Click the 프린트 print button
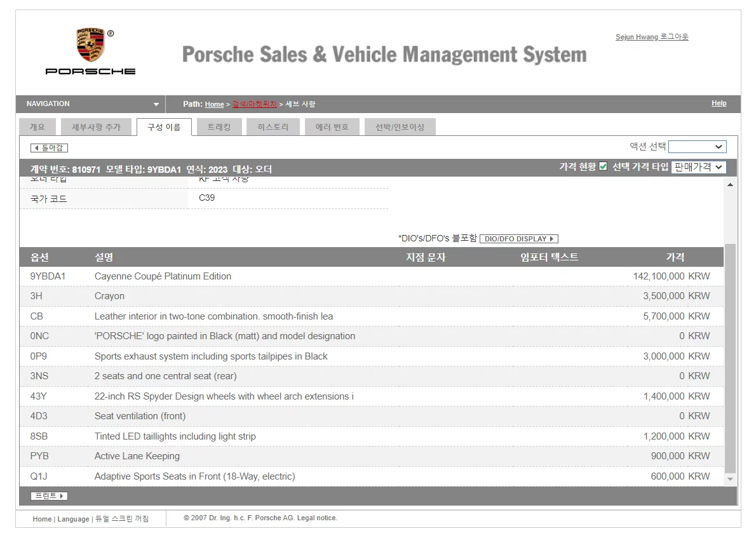 tap(49, 496)
